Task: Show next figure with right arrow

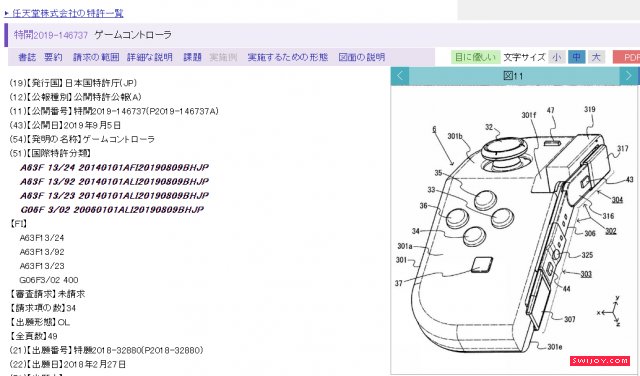Action: tap(629, 76)
